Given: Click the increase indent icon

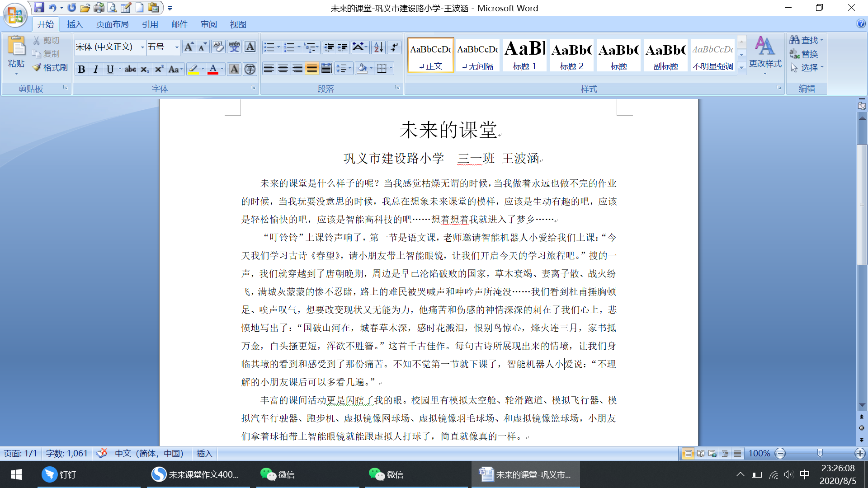Looking at the screenshot, I should point(343,47).
